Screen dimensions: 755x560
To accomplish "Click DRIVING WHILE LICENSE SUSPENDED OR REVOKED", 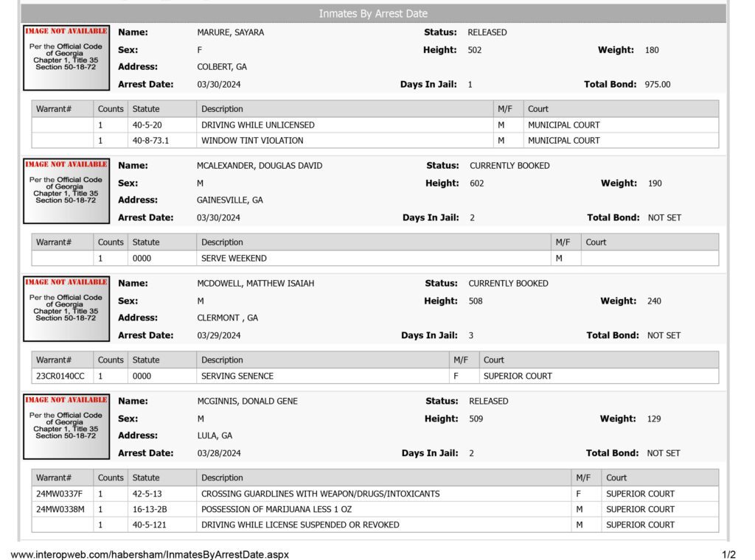I will coord(300,525).
